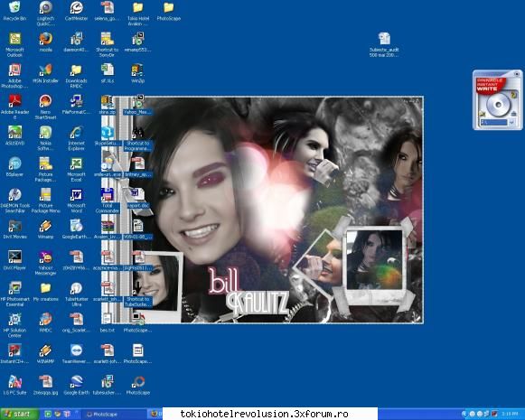Select the Subiecte_audit document icon
This screenshot has width=525, height=420.
click(x=384, y=44)
